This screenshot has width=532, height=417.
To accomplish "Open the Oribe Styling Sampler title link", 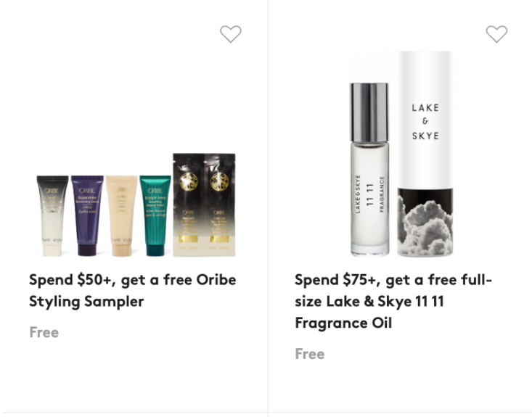I will coord(132,291).
